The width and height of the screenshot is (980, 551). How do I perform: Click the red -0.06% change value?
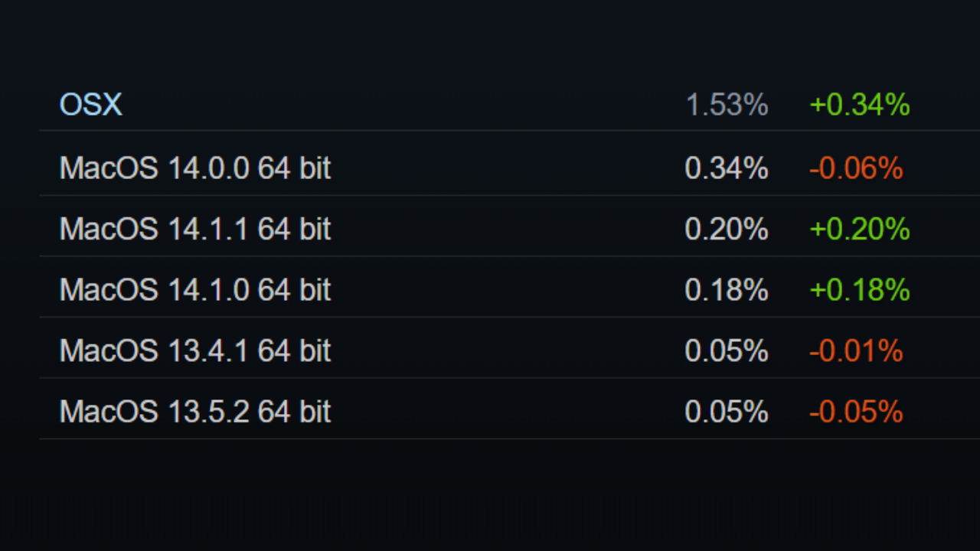coord(856,168)
